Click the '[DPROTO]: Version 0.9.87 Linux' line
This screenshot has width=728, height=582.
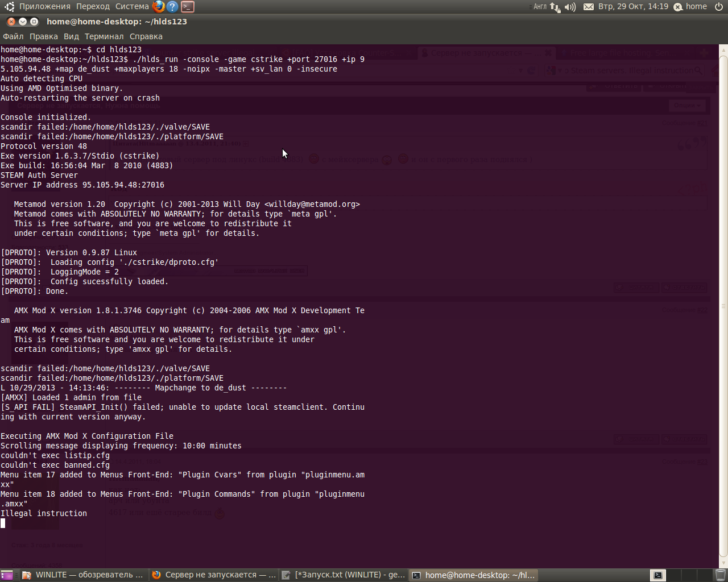69,252
